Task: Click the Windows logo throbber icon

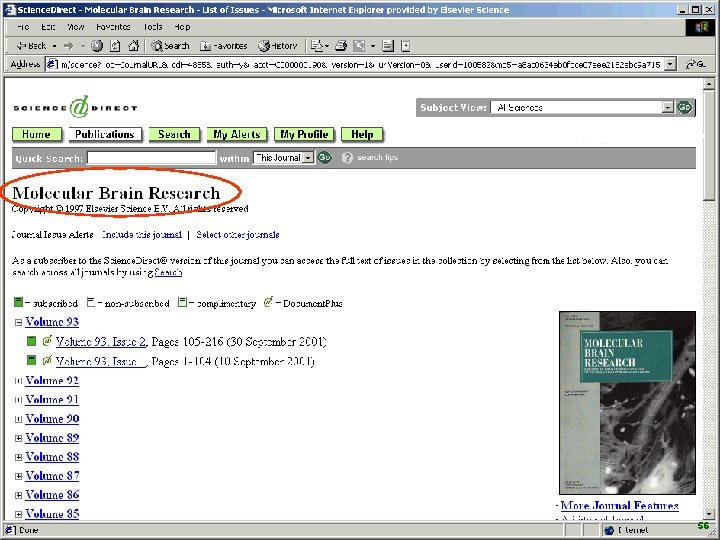Action: (x=701, y=27)
